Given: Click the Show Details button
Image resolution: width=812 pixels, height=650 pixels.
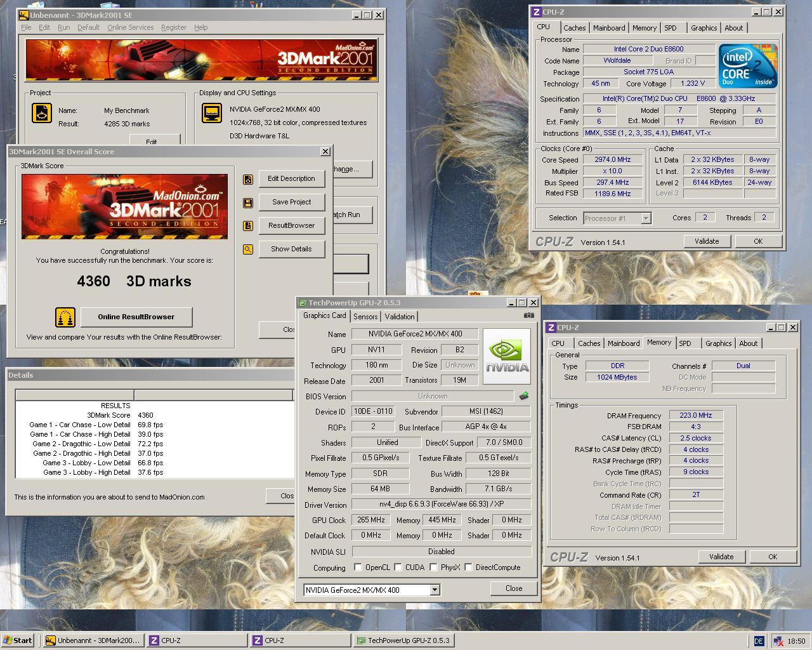Looking at the screenshot, I should tap(291, 249).
